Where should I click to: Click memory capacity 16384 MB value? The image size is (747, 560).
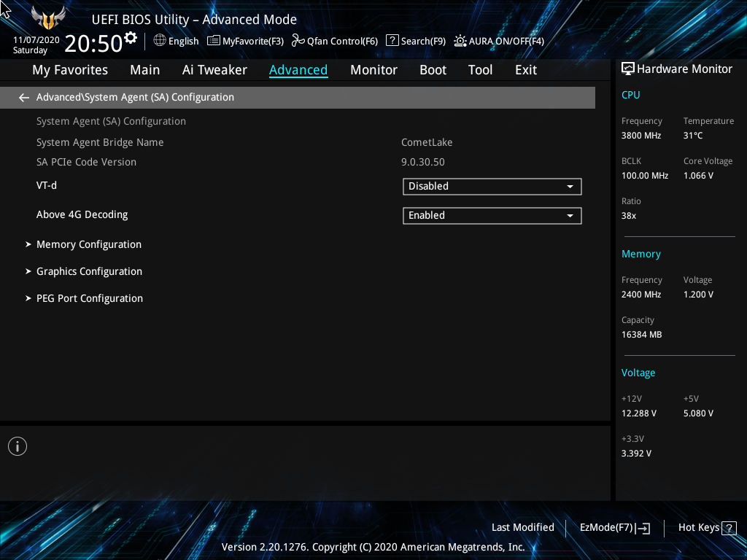coord(641,335)
